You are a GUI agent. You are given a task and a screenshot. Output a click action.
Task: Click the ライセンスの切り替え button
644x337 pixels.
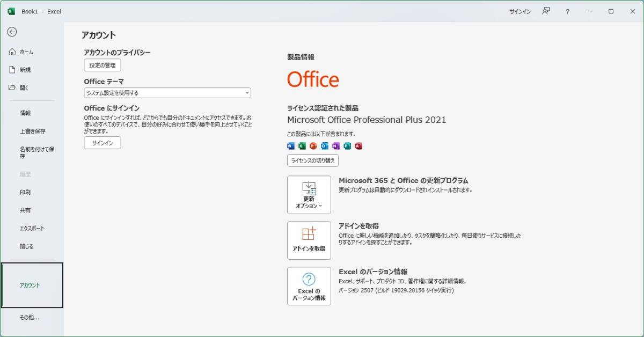click(313, 160)
